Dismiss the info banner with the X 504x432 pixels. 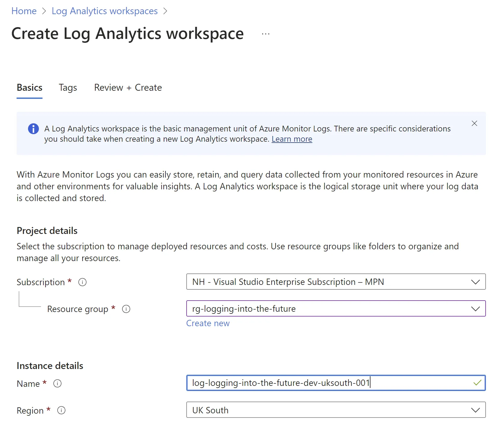coord(474,123)
